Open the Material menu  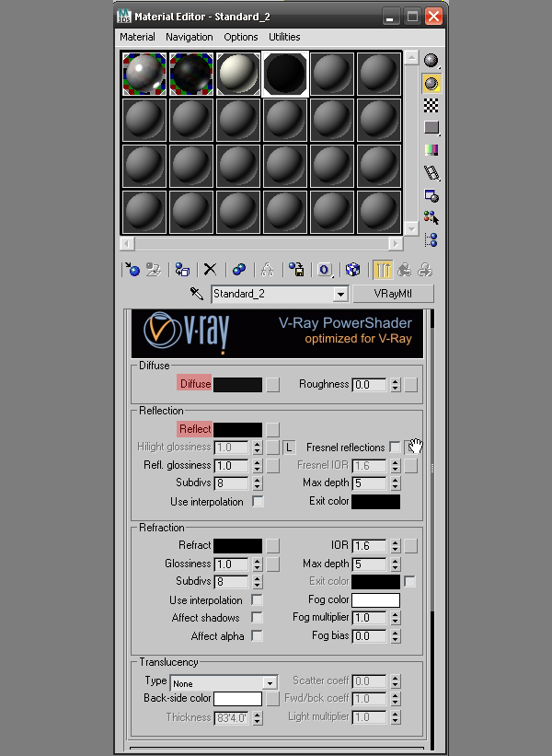tap(137, 37)
